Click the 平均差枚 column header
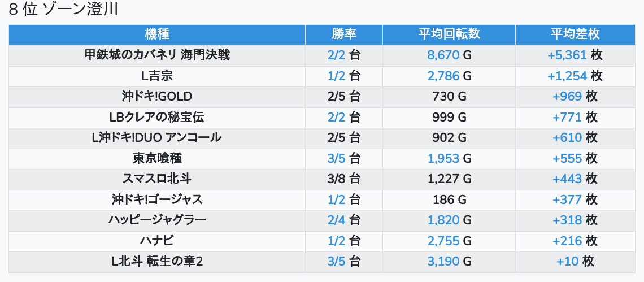 coord(575,34)
